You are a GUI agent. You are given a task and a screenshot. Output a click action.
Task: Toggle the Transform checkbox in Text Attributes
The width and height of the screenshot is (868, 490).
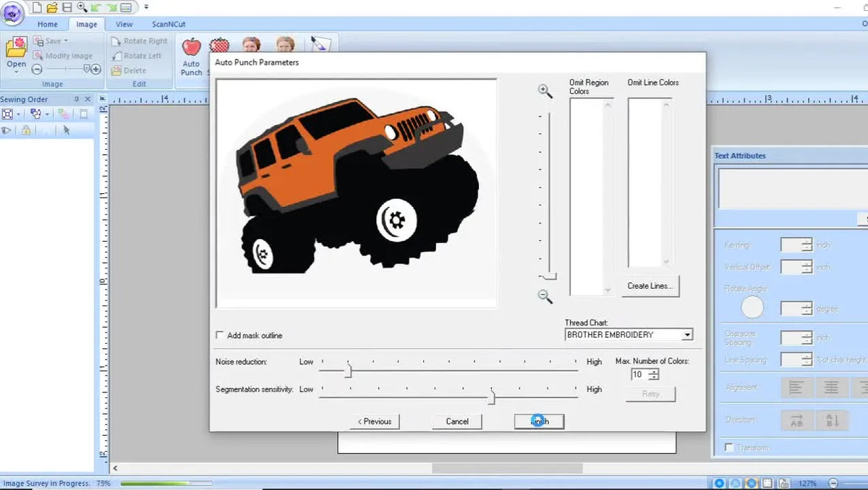(729, 448)
